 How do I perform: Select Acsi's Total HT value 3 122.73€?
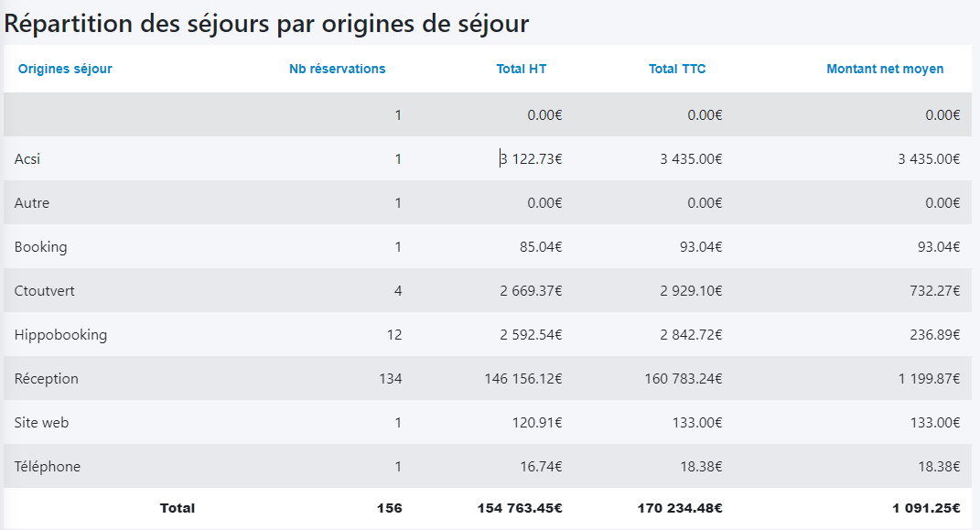click(x=531, y=159)
